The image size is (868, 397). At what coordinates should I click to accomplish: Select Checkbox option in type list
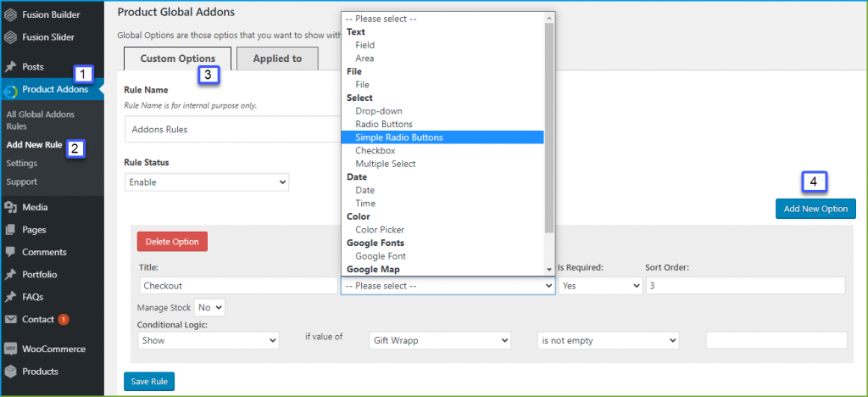coord(442,151)
